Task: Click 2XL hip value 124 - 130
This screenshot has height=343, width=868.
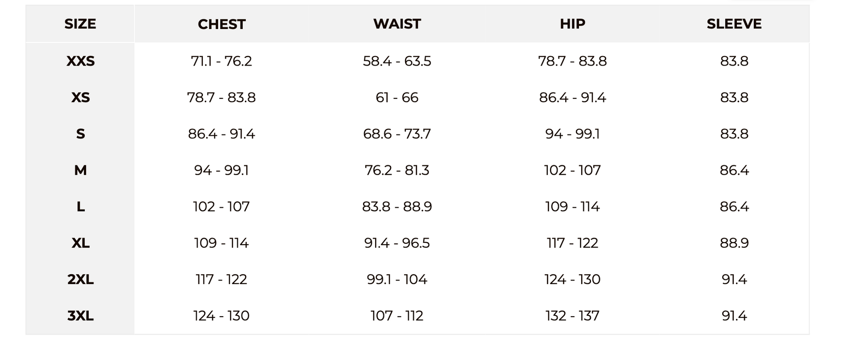Action: [572, 280]
